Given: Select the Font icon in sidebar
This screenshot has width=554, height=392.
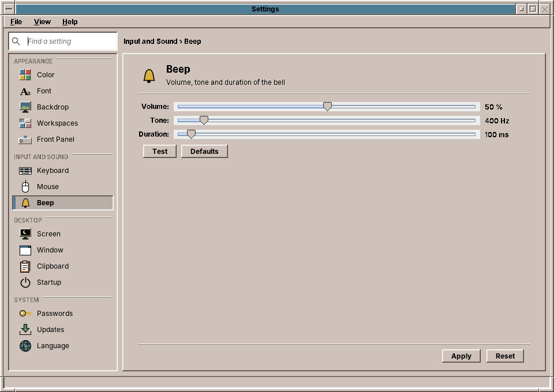Looking at the screenshot, I should pyautogui.click(x=25, y=91).
